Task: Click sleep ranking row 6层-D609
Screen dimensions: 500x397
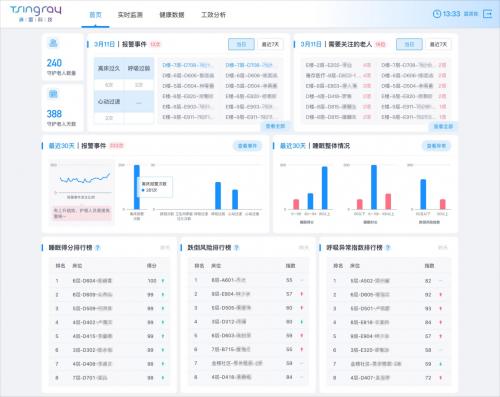Action: tap(109, 295)
